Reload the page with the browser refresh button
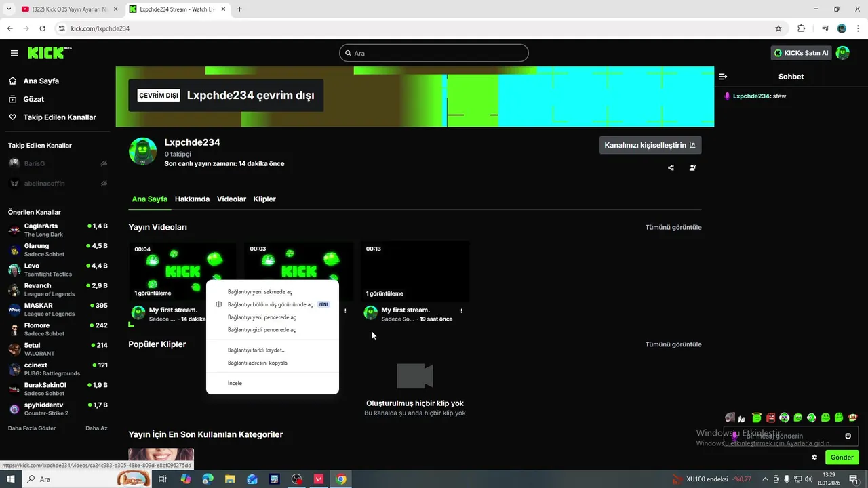 (43, 28)
